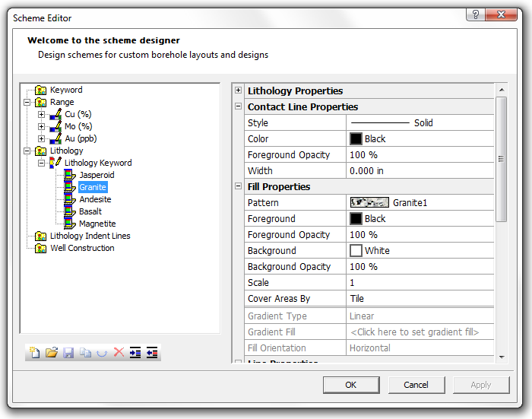
Task: Click the Well Construction folder icon
Action: click(x=41, y=248)
